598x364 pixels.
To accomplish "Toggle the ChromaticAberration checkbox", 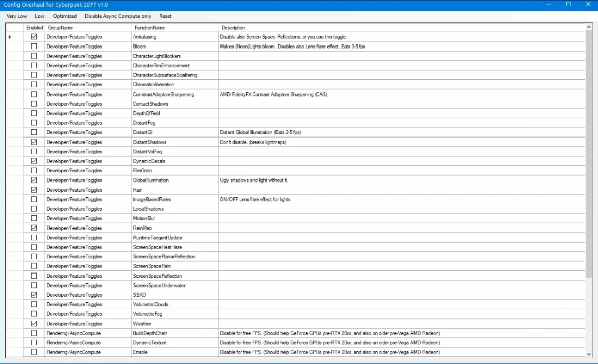I will click(x=34, y=85).
